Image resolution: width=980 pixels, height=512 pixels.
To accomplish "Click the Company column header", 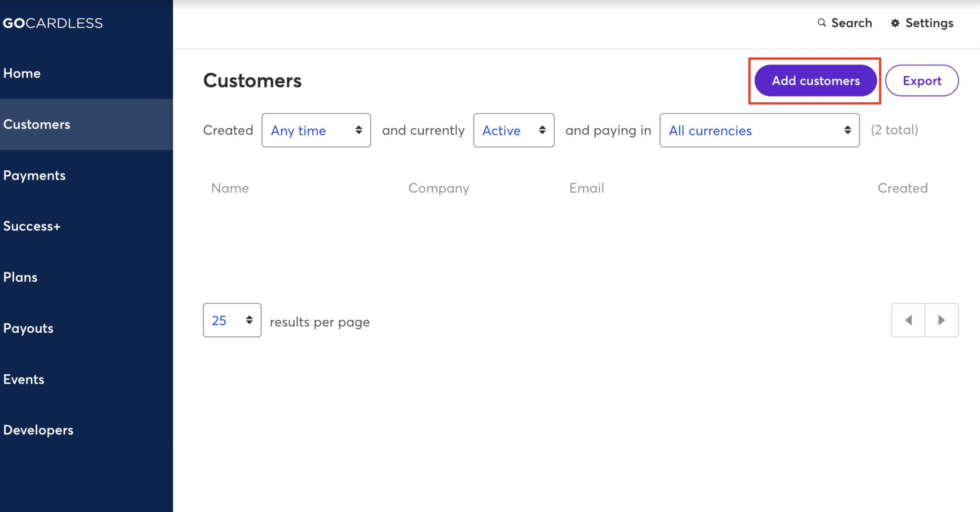I will 439,188.
